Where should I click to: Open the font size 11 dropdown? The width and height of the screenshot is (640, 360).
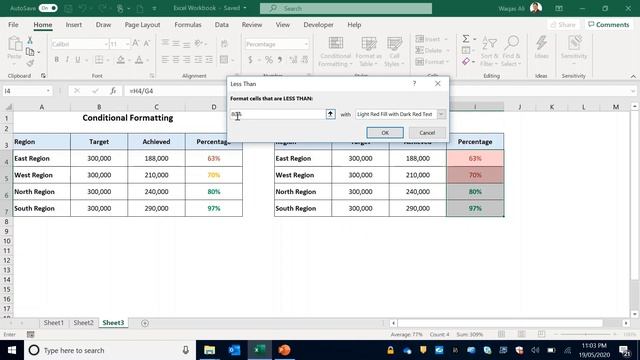(x=127, y=44)
